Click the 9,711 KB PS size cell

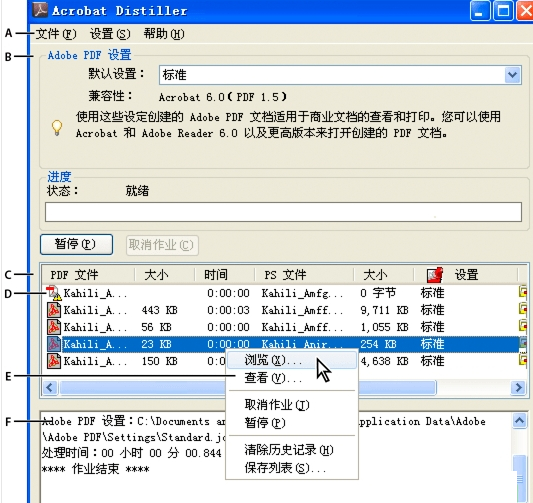[384, 310]
